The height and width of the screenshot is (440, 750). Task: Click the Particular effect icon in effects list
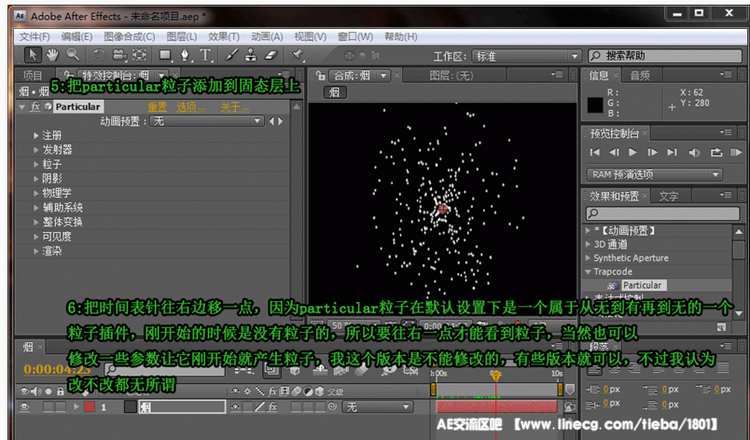613,286
